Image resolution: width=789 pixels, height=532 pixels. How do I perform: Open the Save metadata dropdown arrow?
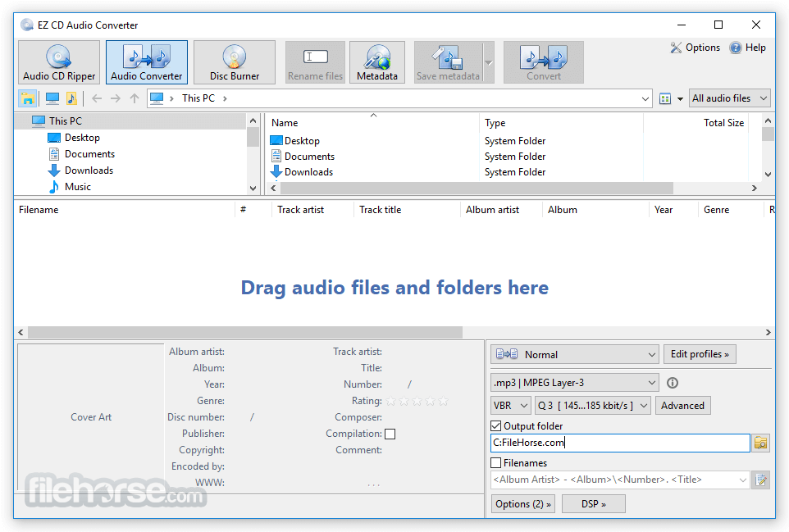[489, 62]
